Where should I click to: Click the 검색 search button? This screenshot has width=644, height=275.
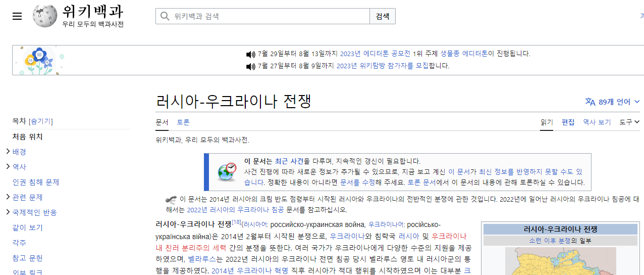tap(383, 16)
